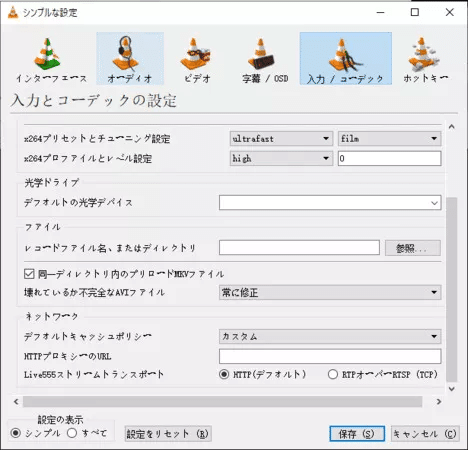Click 設定をリセット (R) button

pos(168,434)
